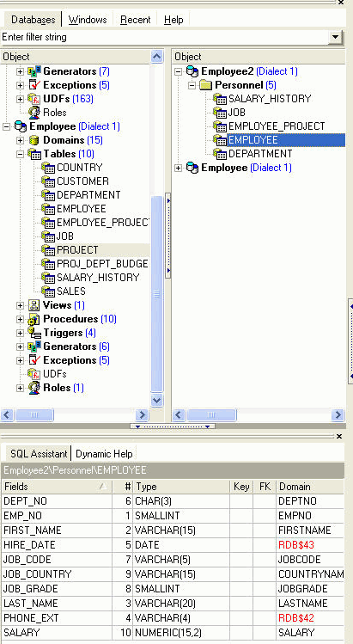This screenshot has height=644, width=353.
Task: Collapse the Tables (10) node
Action: coord(20,154)
